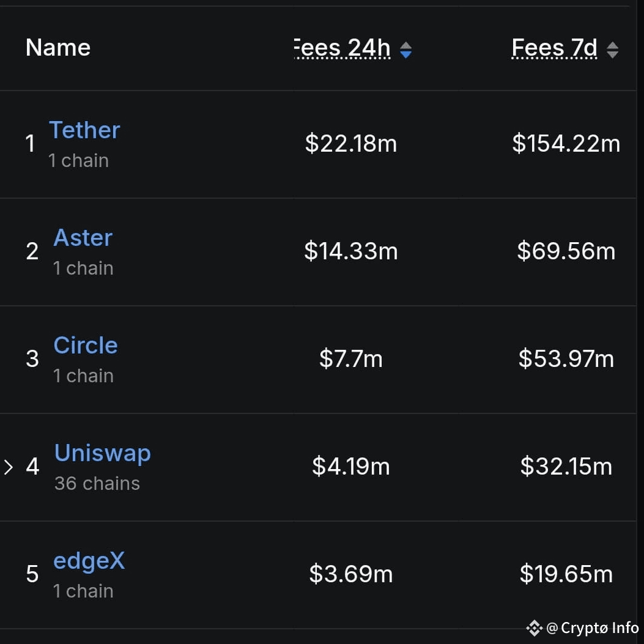644x644 pixels.
Task: Expand the Uniswap row chevron
Action: click(8, 467)
